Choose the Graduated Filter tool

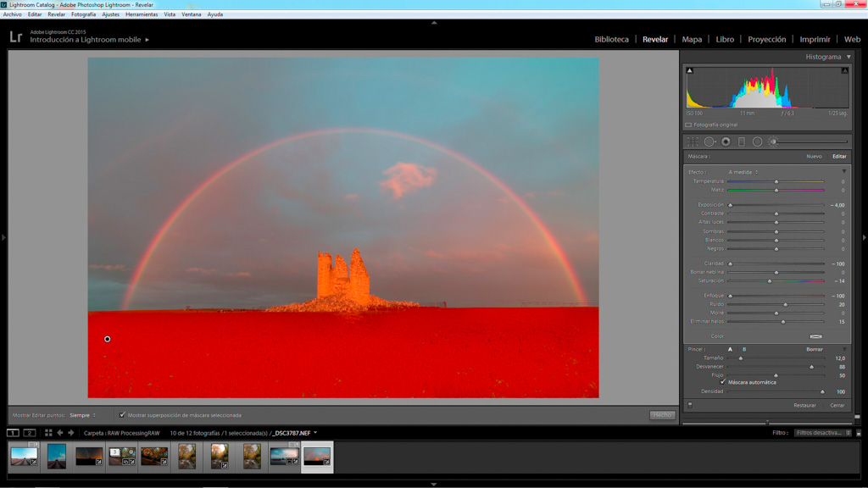[742, 141]
